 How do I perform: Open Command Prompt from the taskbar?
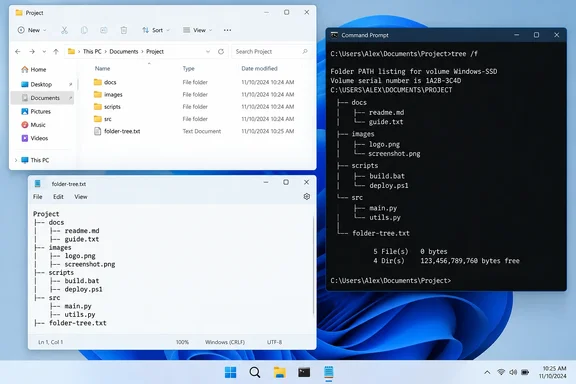point(304,372)
